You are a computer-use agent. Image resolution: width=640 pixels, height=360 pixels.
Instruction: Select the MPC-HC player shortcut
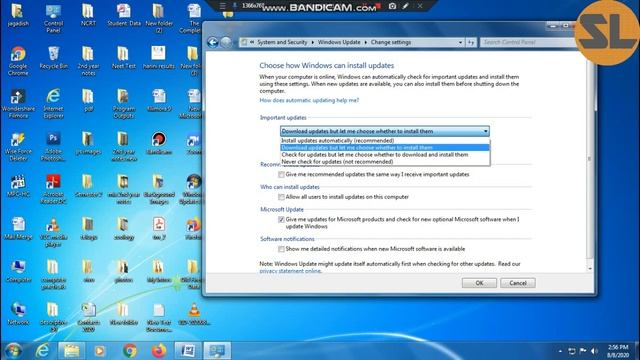(x=18, y=187)
